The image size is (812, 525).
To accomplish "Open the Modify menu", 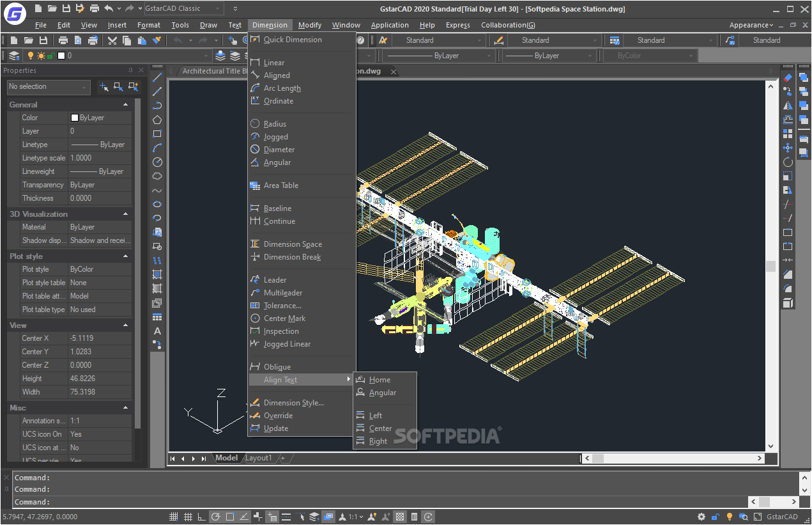I will (x=310, y=25).
